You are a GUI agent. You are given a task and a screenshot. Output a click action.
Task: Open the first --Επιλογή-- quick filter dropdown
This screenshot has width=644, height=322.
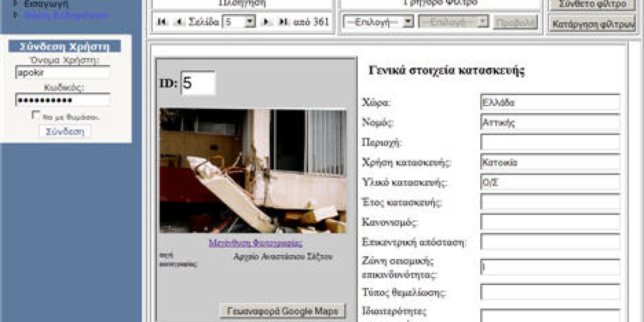pyautogui.click(x=379, y=22)
